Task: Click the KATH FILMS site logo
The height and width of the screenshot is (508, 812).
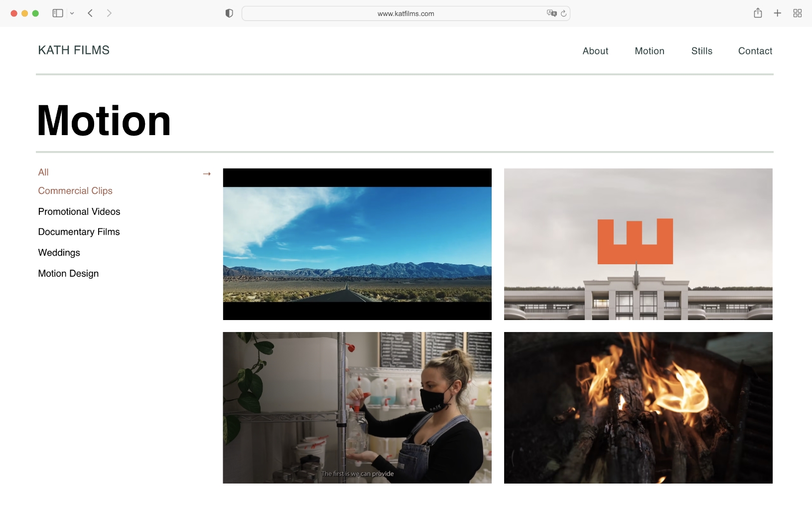Action: (74, 50)
